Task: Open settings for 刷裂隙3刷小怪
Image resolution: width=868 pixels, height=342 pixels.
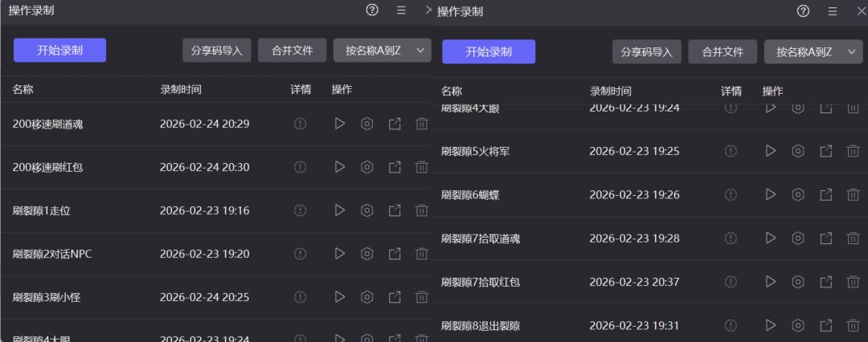Action: 366,297
